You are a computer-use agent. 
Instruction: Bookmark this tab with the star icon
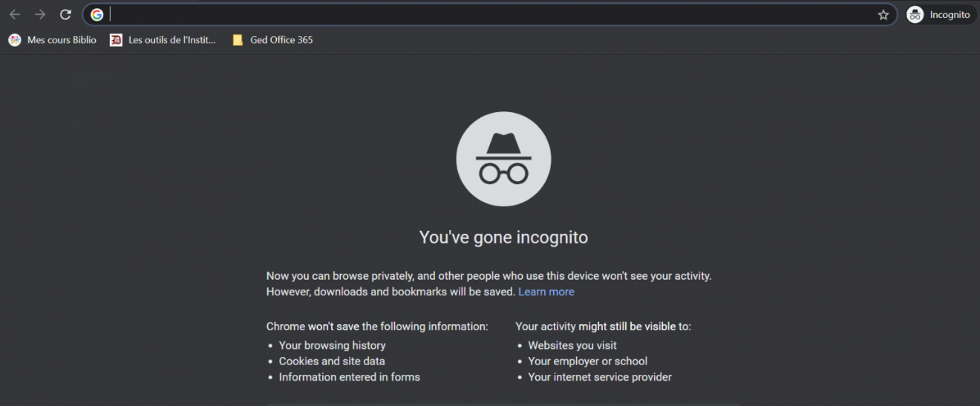click(883, 15)
